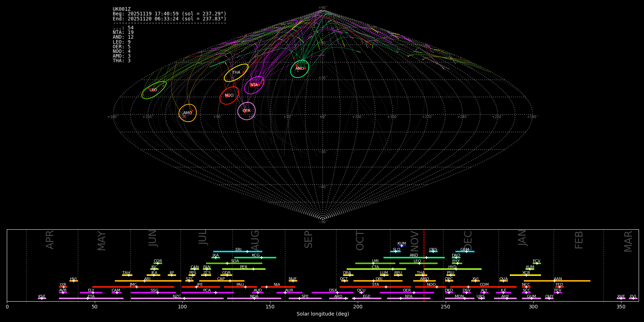Select the magenta NTA radiant ellipse

pos(254,85)
